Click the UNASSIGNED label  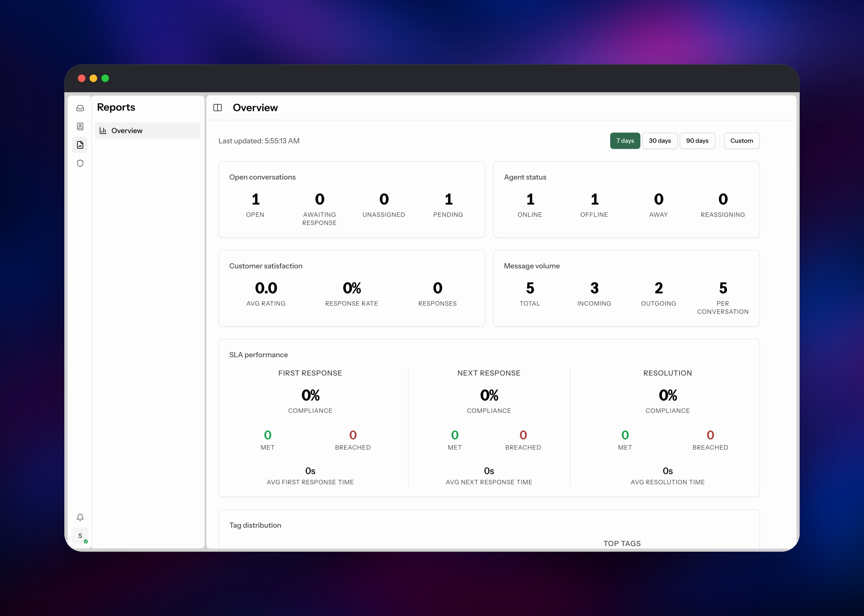(384, 215)
